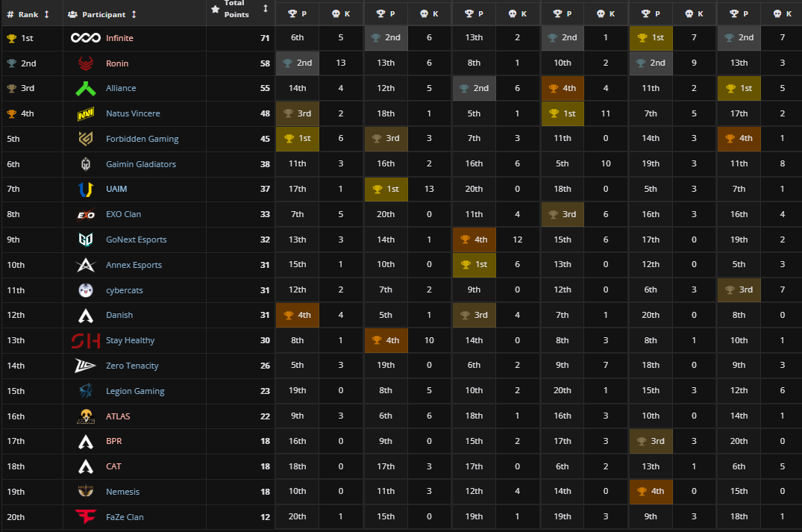The image size is (802, 532).
Task: Open the Infinite team page
Action: [x=119, y=38]
